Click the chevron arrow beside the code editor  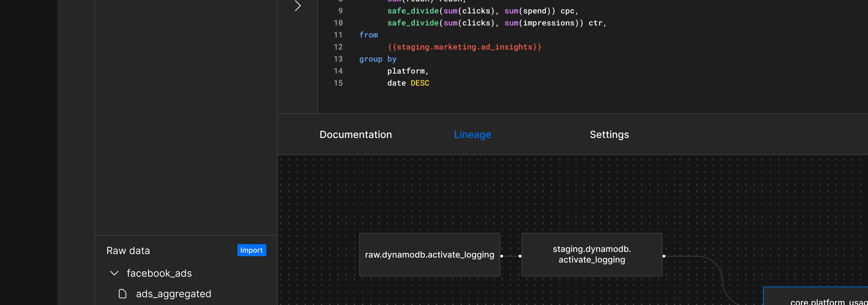coord(298,6)
